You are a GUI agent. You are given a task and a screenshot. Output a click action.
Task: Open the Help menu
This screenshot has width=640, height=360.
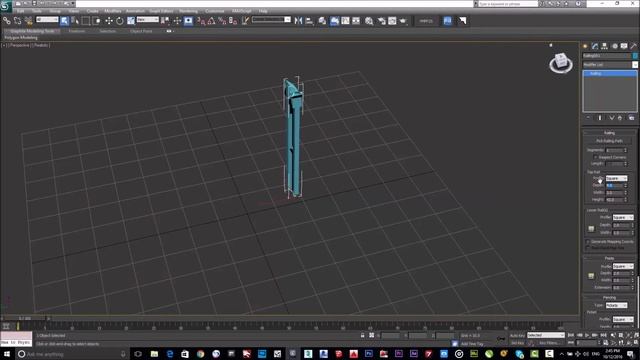[x=263, y=11]
